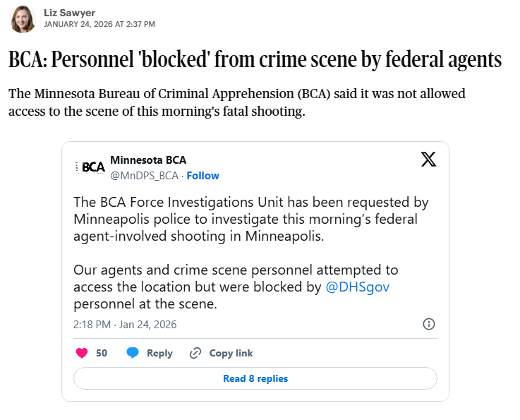
Task: Click the heart like icon
Action: pos(81,353)
